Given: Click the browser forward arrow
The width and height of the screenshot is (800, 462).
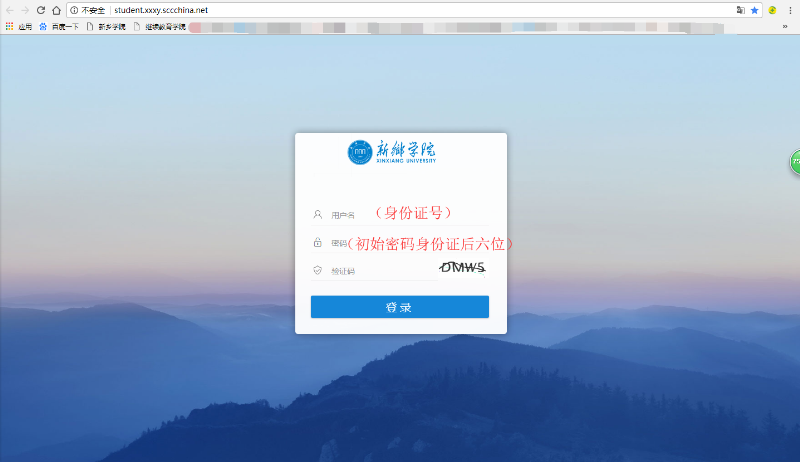Looking at the screenshot, I should tap(25, 10).
